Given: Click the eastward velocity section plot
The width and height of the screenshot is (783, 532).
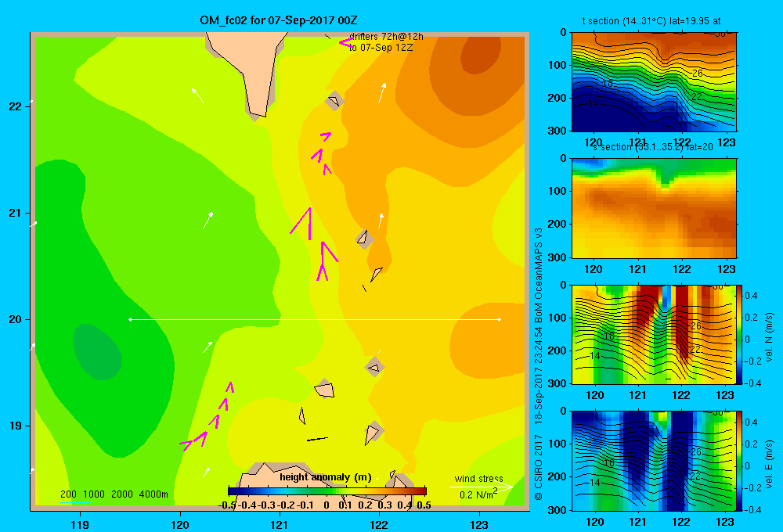Looking at the screenshot, I should click(653, 461).
